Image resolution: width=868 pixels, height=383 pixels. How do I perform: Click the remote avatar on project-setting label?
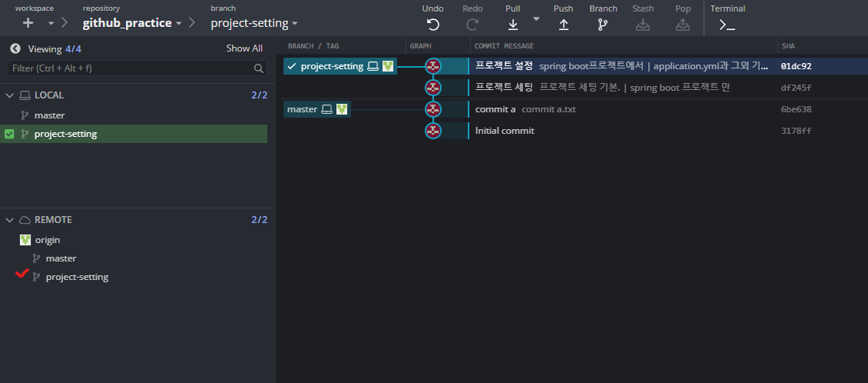pos(388,66)
